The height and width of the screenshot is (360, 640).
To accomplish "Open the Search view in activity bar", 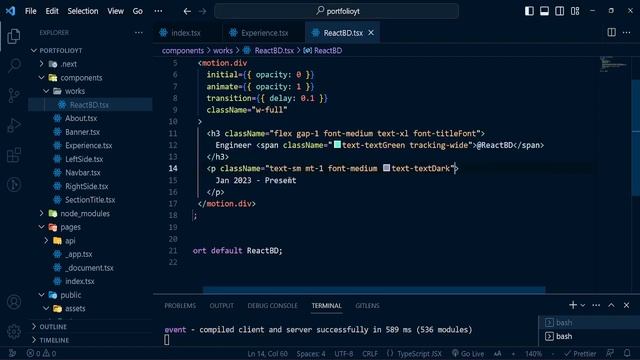I will (14, 65).
